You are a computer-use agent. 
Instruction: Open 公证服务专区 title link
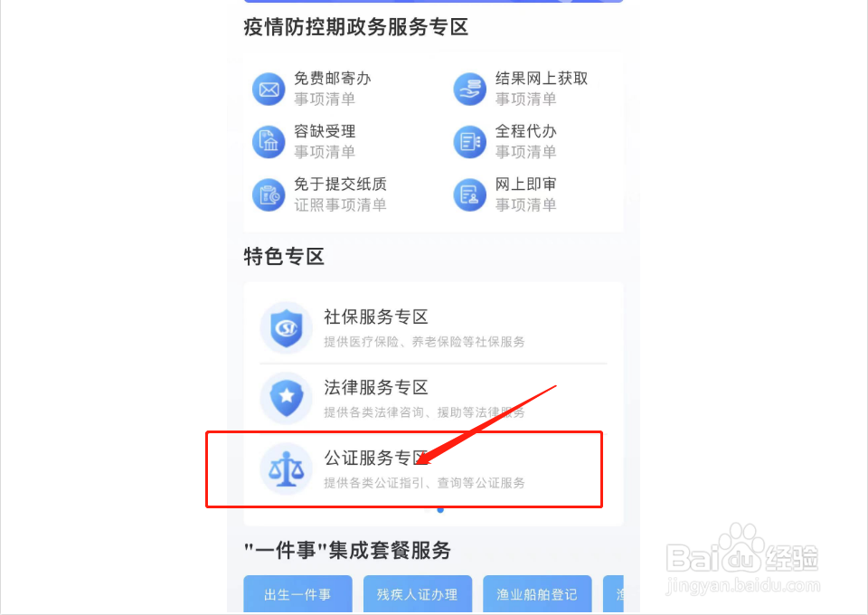click(376, 458)
